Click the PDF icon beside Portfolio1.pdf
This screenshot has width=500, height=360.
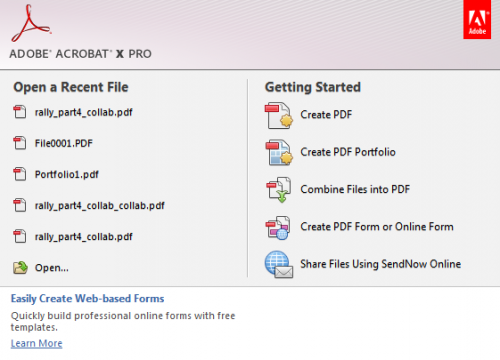[x=20, y=174]
